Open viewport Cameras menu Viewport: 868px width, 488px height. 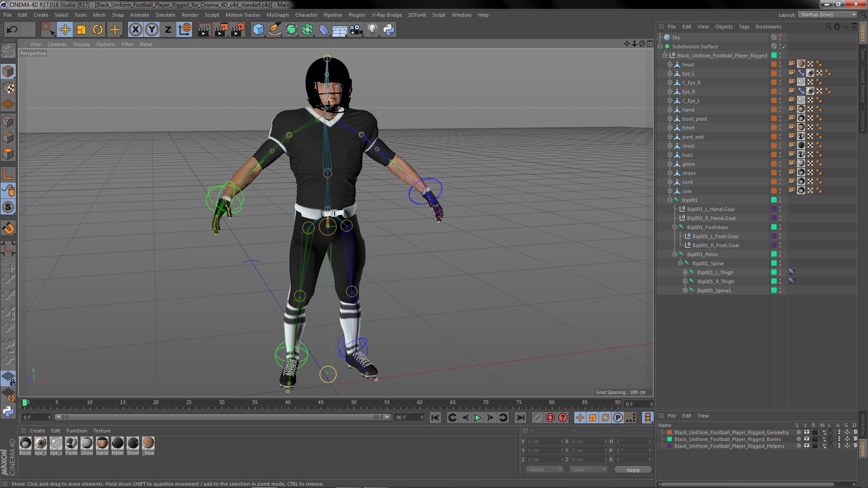pyautogui.click(x=57, y=44)
